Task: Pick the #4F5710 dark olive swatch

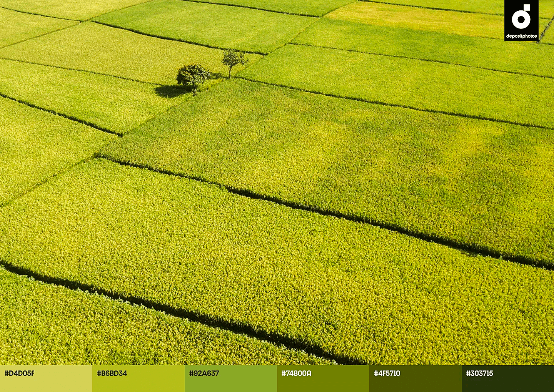Action: 415,379
